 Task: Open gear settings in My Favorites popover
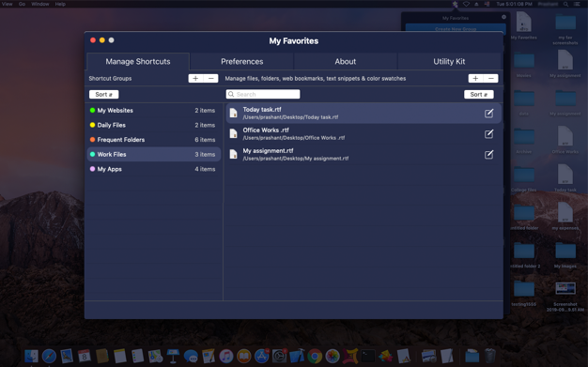click(x=503, y=17)
